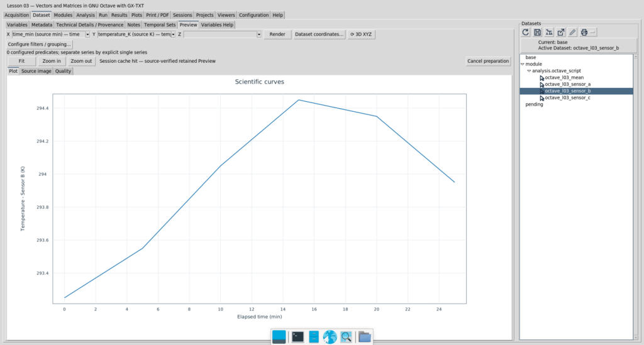Open the Metadata sub-tab

(42, 25)
